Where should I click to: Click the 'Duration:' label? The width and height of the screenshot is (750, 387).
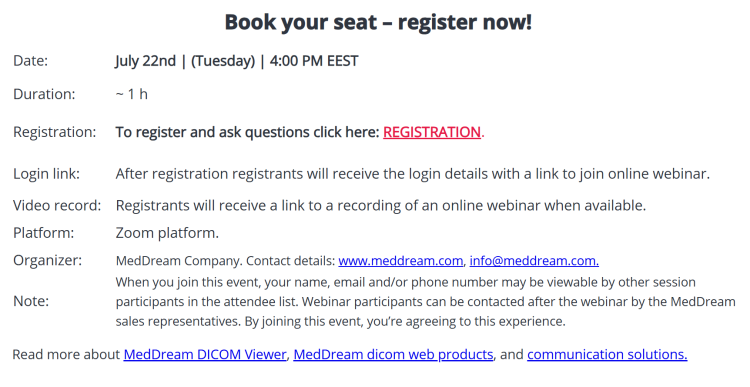[44, 94]
